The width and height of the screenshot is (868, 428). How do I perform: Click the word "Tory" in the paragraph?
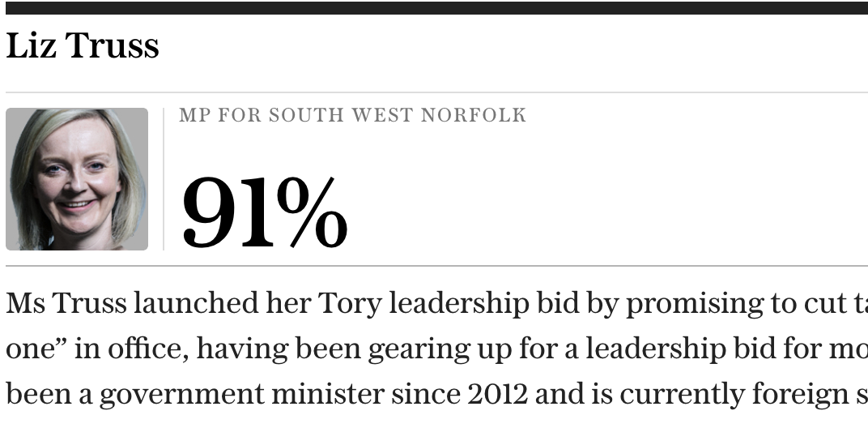pos(349,304)
